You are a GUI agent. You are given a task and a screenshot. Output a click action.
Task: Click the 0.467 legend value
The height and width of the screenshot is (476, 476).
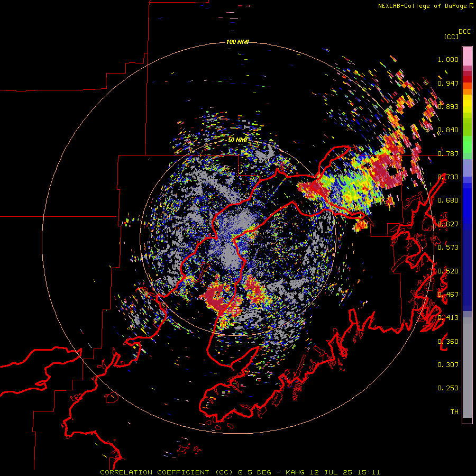(x=448, y=295)
